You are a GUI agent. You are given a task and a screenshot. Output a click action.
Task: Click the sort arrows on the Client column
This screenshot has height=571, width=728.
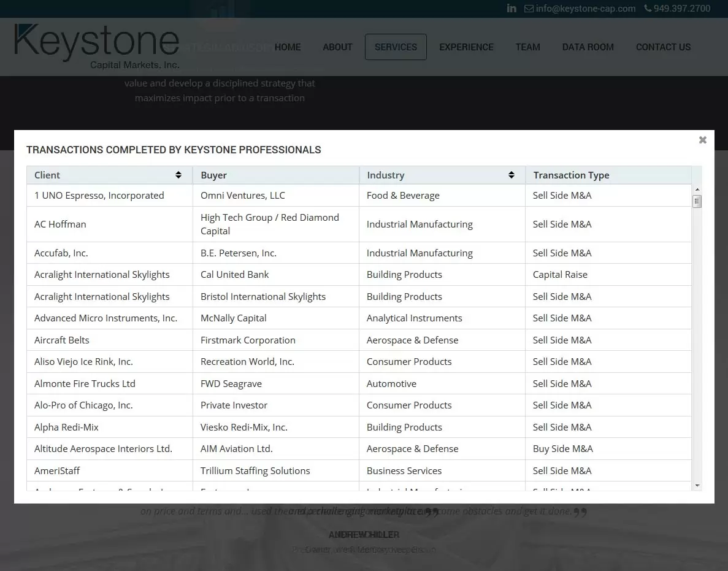point(178,175)
